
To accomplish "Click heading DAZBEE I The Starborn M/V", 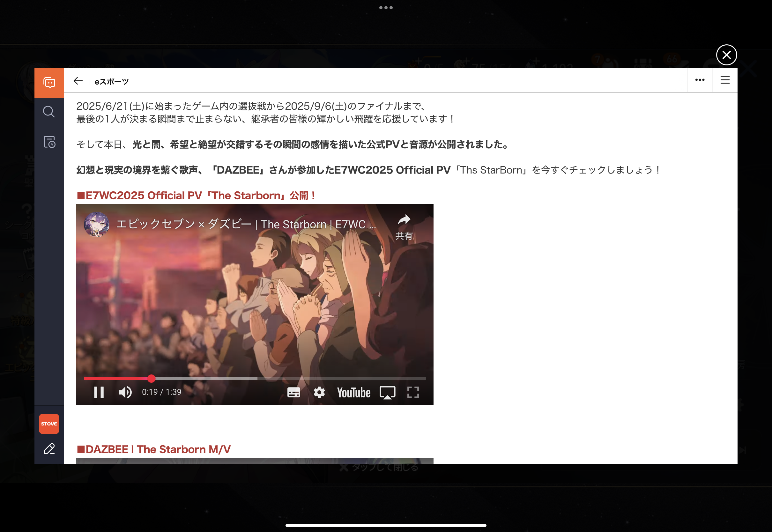I will pos(154,449).
